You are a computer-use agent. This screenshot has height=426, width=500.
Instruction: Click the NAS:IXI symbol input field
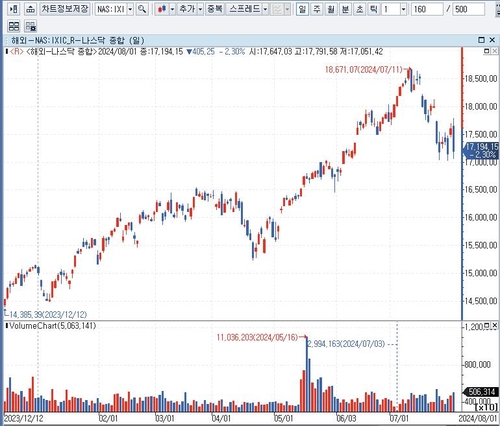coord(111,9)
